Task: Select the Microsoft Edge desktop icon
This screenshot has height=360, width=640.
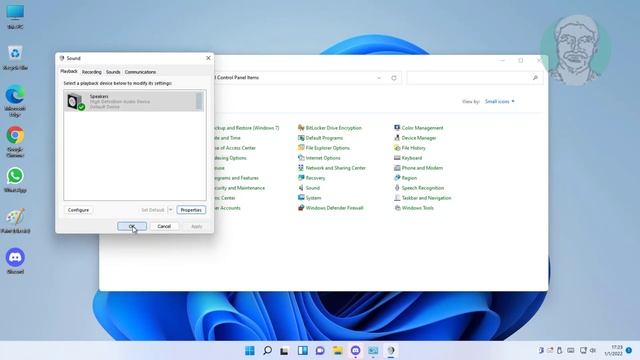Action: [15, 101]
